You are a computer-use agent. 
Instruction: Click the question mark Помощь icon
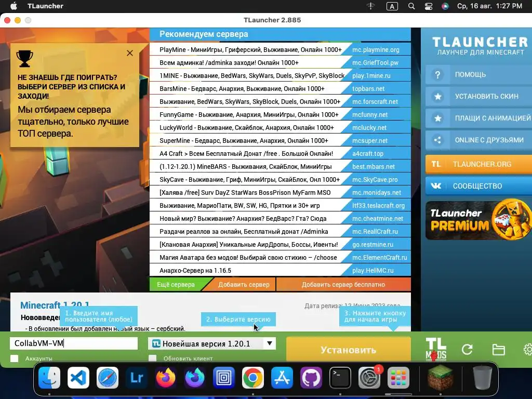437,75
